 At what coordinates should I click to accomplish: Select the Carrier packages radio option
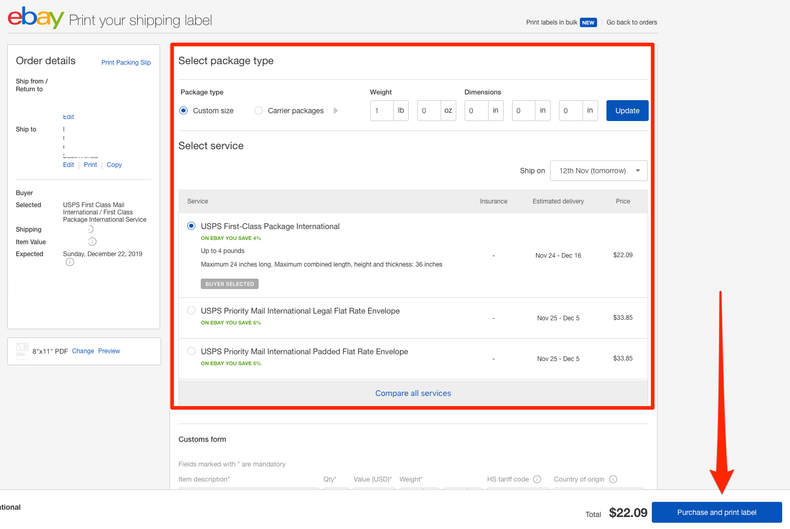pos(259,111)
